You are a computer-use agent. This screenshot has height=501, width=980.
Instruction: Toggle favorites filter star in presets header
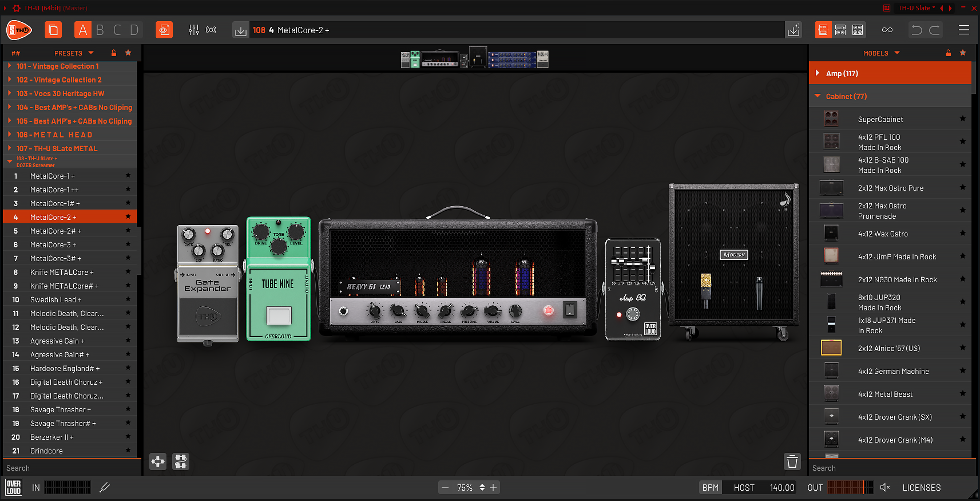point(128,53)
